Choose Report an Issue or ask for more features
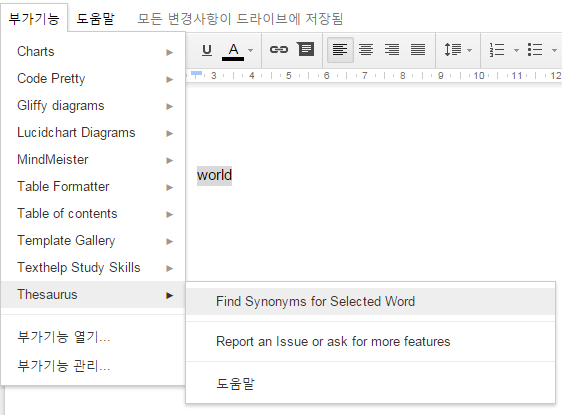 coord(371,342)
